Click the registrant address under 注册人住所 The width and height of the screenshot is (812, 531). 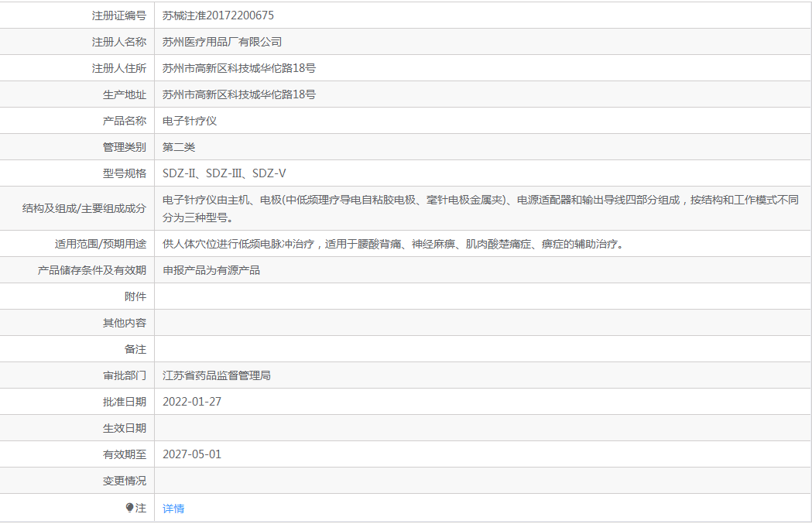(x=239, y=68)
